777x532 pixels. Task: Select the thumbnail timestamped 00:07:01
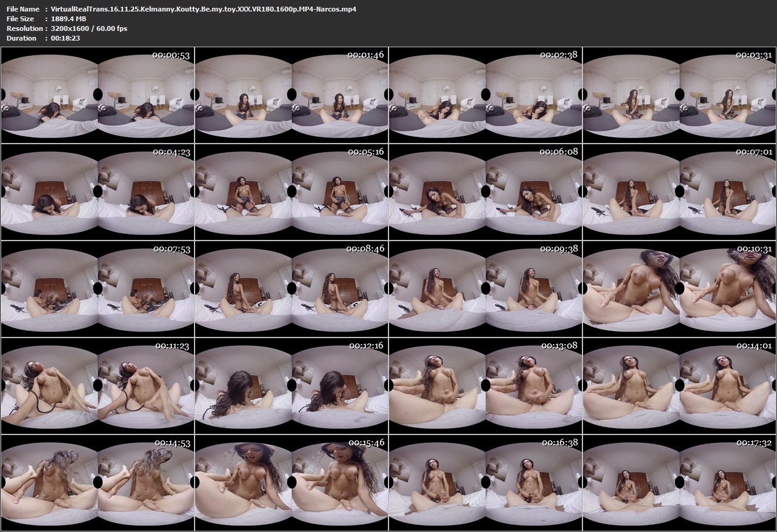[x=679, y=191]
